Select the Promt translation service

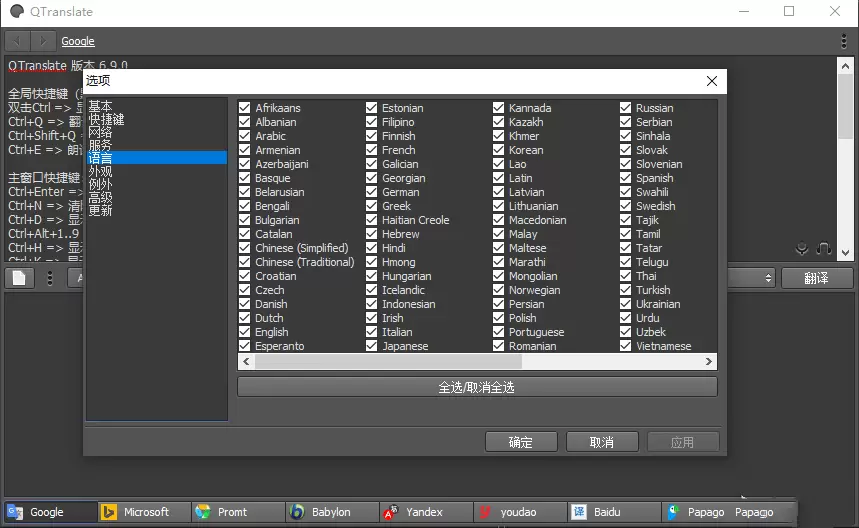239,512
